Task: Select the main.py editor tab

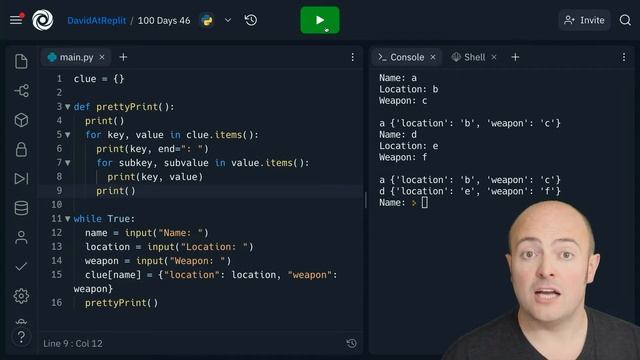Action: tap(76, 57)
